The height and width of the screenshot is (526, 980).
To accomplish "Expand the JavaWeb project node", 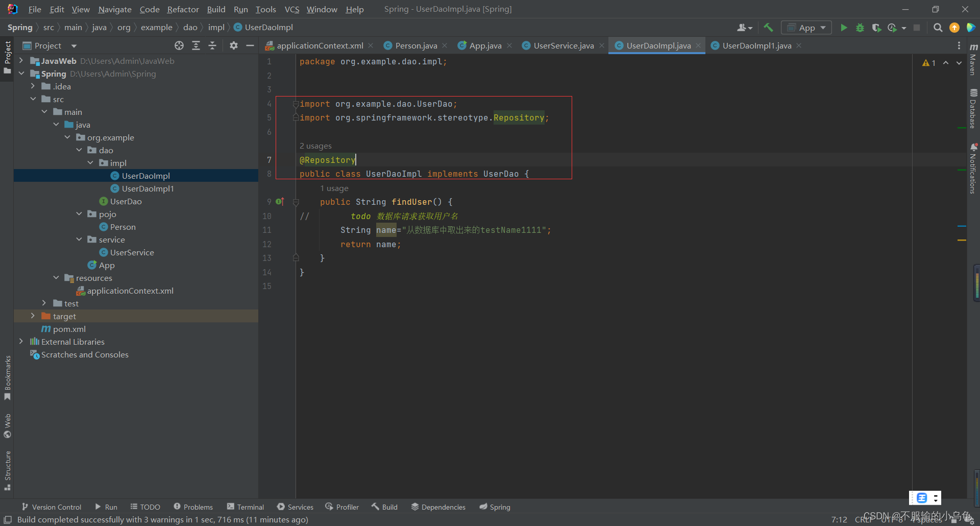I will pos(21,61).
